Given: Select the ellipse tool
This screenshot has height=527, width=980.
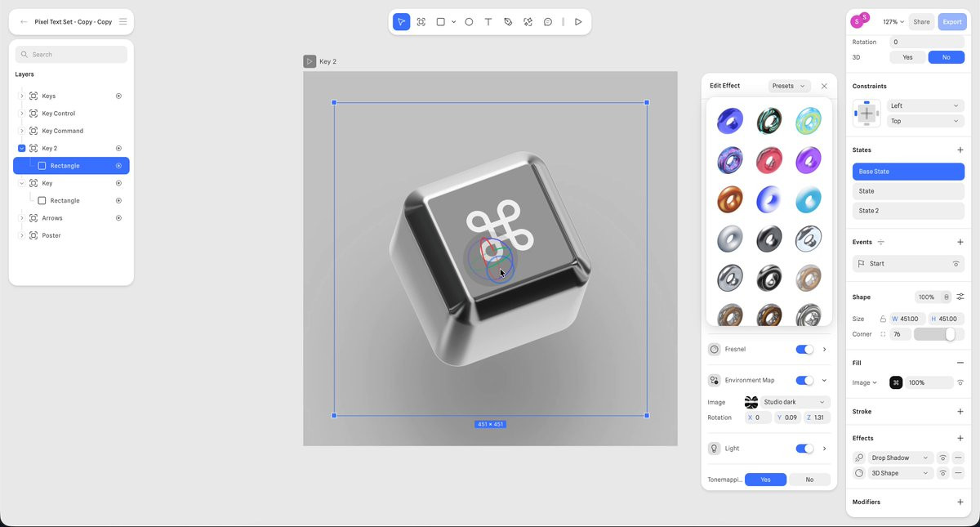Looking at the screenshot, I should [469, 22].
